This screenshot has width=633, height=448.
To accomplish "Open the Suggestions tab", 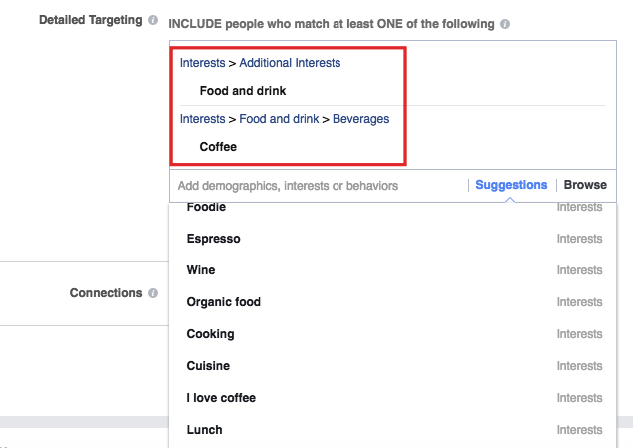I will [511, 185].
